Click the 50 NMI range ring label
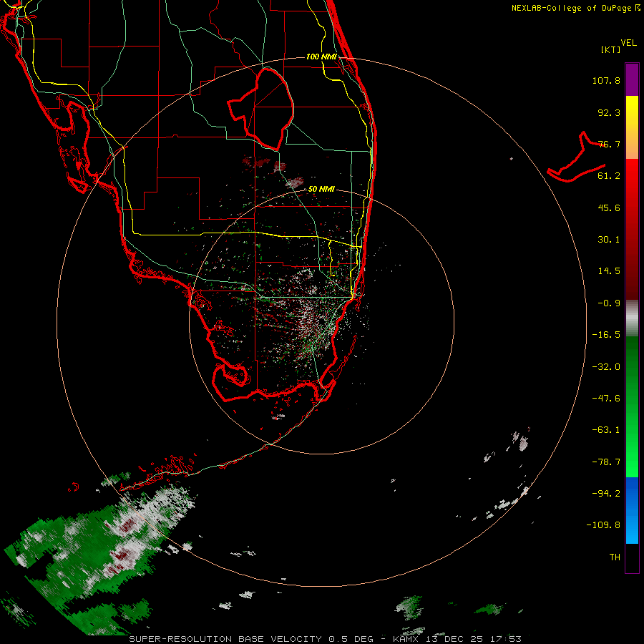Screen dimensions: 644x644 click(321, 190)
